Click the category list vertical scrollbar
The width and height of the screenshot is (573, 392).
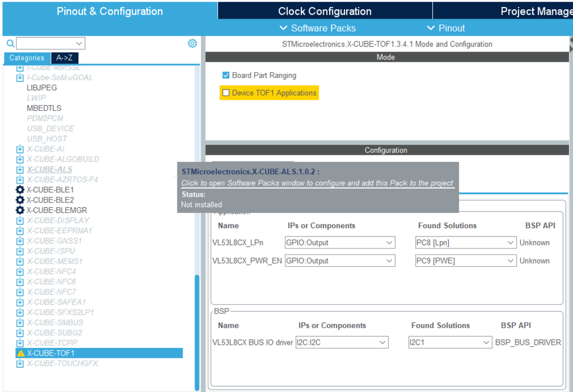click(x=197, y=332)
